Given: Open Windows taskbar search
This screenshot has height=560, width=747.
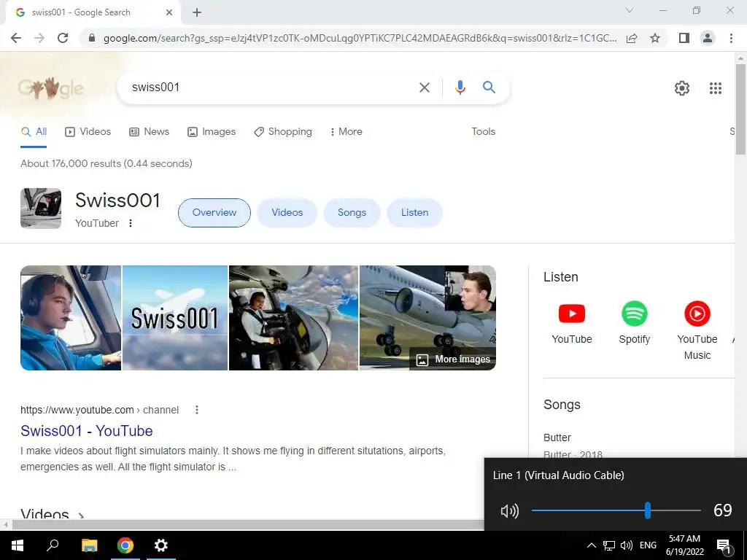Looking at the screenshot, I should coord(53,545).
